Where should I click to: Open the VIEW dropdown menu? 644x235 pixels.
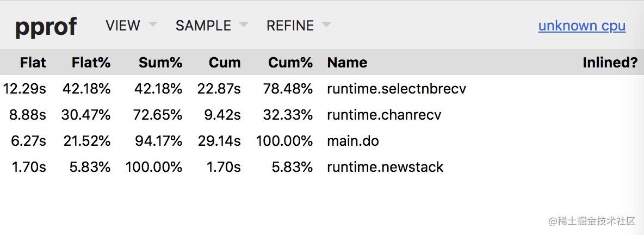(x=131, y=26)
